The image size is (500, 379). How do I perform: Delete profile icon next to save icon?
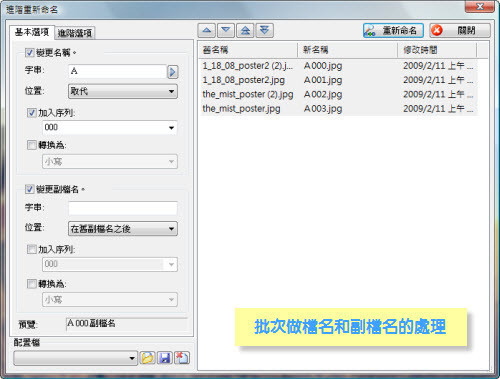coord(182,358)
